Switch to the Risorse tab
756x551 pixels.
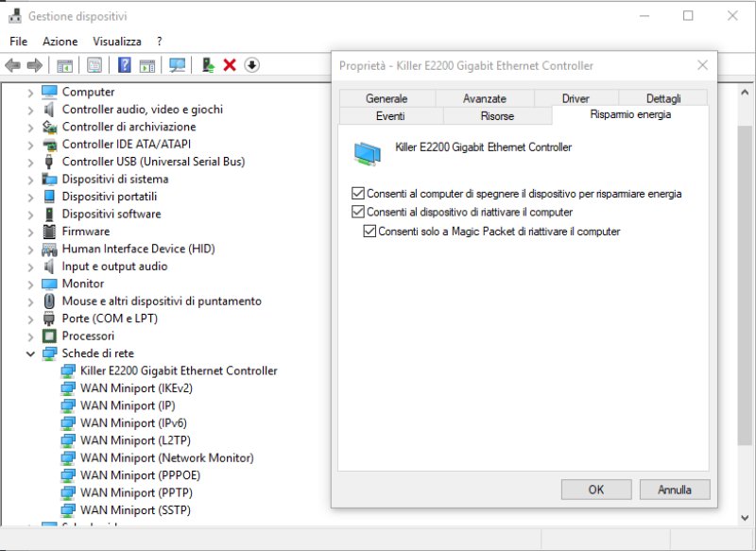tap(497, 115)
